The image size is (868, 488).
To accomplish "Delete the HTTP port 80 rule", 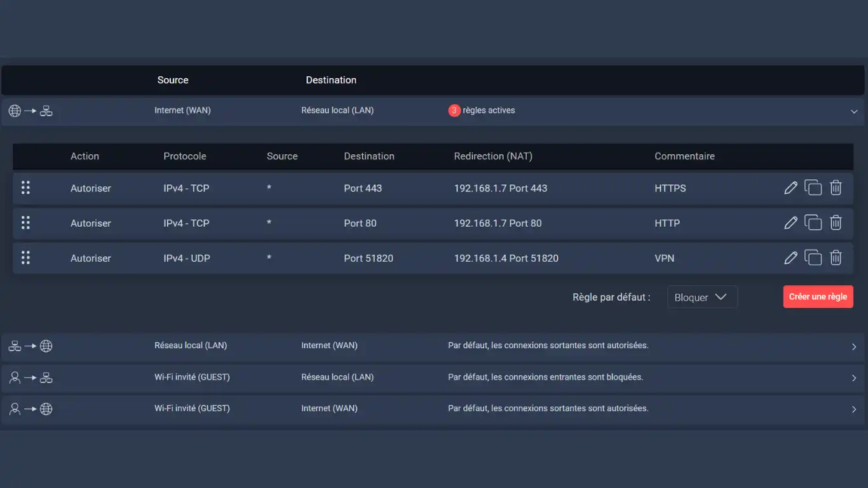I will coord(836,223).
